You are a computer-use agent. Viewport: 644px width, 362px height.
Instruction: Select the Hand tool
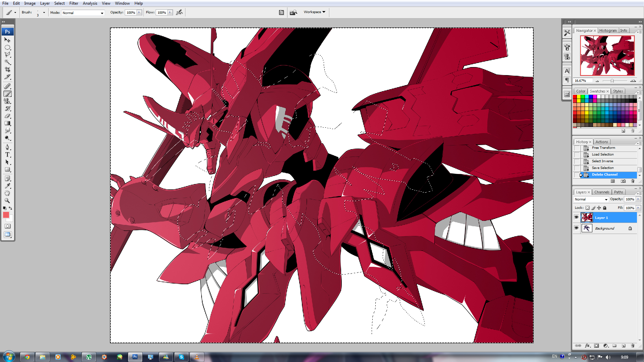pyautogui.click(x=7, y=193)
